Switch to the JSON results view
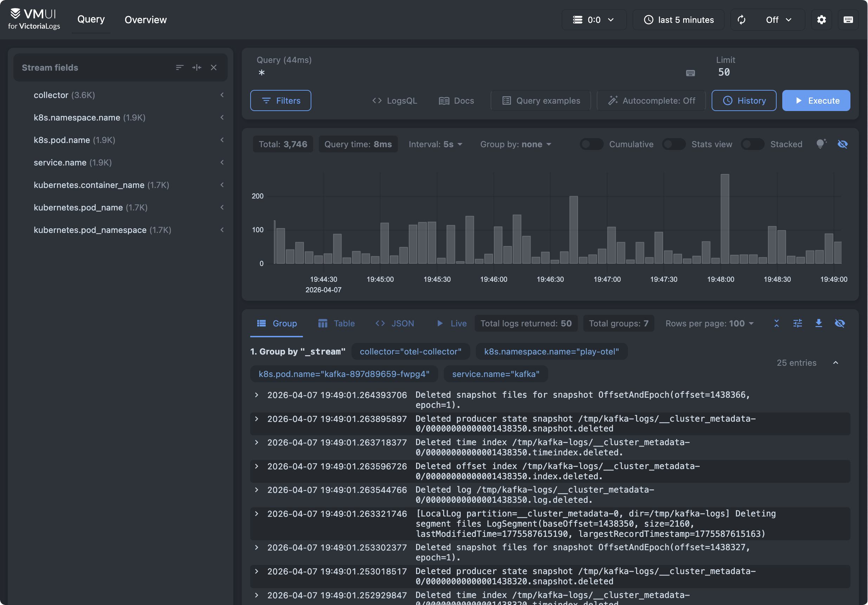Image resolution: width=868 pixels, height=605 pixels. pos(394,324)
